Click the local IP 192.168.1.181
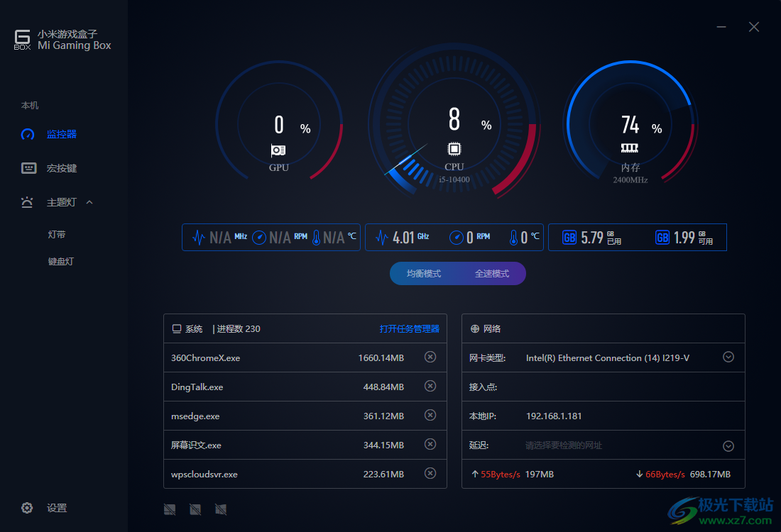Viewport: 781px width, 532px height. click(554, 416)
